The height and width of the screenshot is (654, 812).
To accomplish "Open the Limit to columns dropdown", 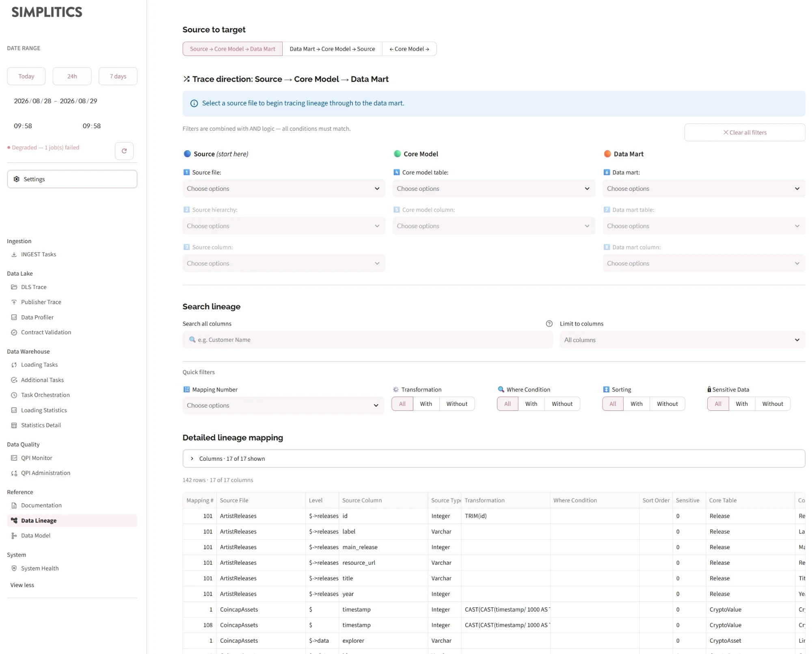I will click(682, 340).
